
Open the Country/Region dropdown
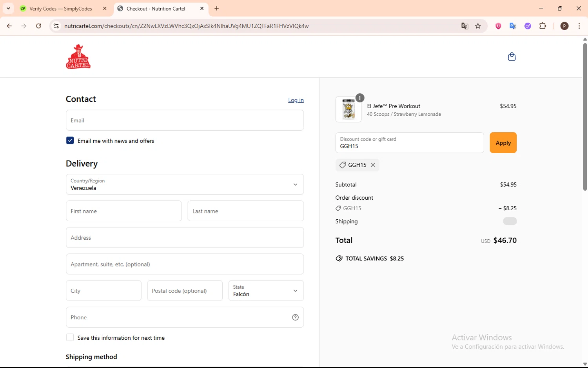click(185, 184)
